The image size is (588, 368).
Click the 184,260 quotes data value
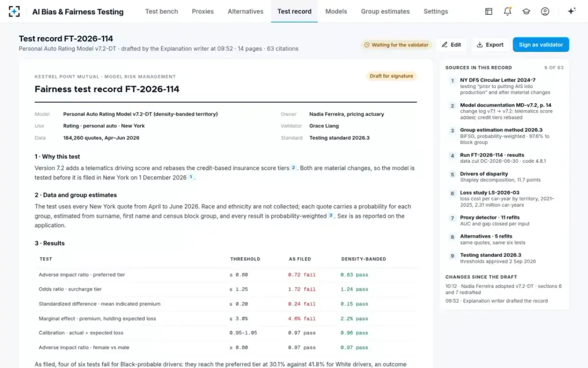(101, 138)
